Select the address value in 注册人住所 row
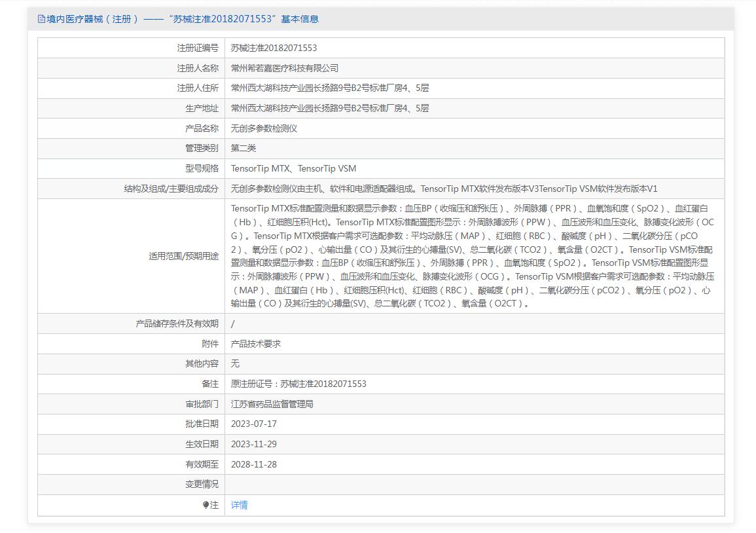756x533 pixels. point(330,88)
